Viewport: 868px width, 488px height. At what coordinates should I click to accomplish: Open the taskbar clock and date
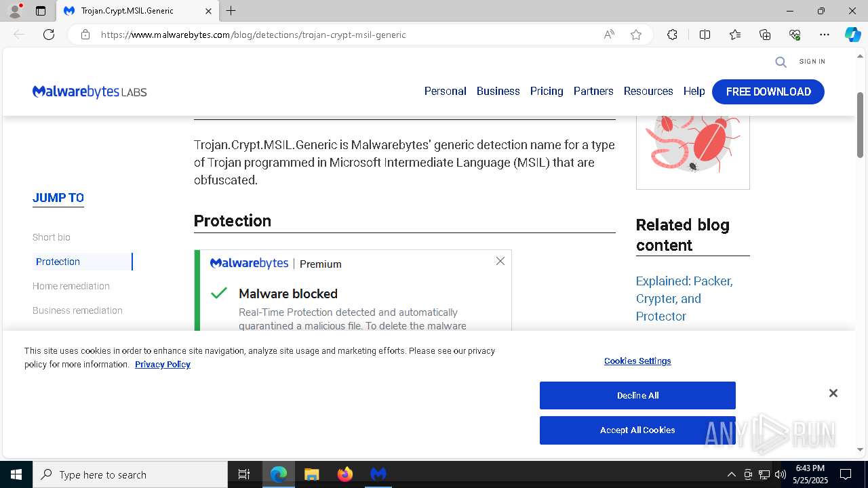click(x=810, y=474)
